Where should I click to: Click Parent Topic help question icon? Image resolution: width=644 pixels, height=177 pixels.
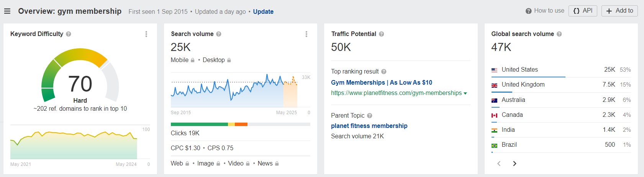[x=370, y=116]
